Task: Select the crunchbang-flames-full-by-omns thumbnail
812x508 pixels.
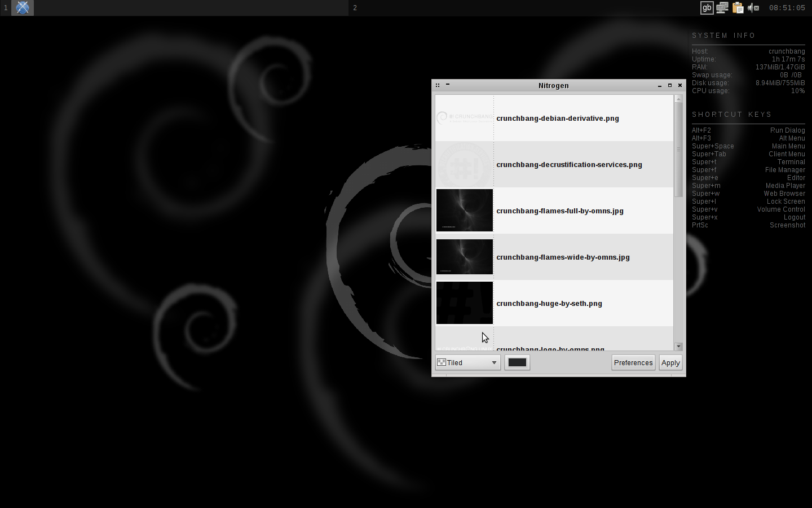Action: coord(465,211)
